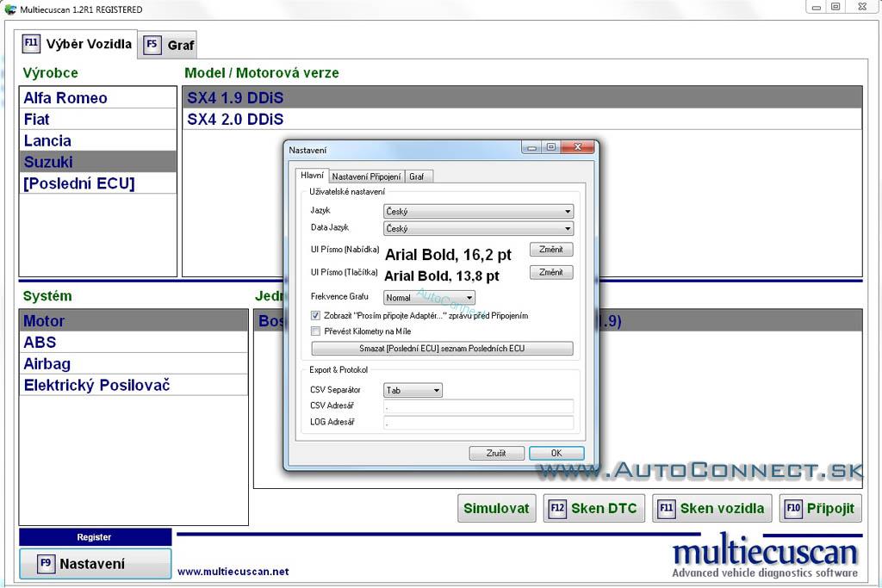Viewport: 882px width, 588px height.
Task: Click Smazat [Poslední ECU] seznam button
Action: pos(442,349)
